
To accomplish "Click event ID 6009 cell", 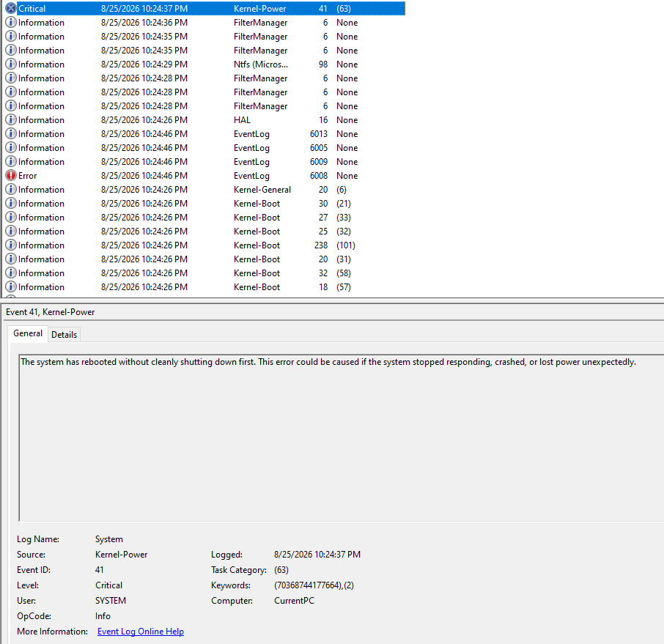I will [319, 161].
